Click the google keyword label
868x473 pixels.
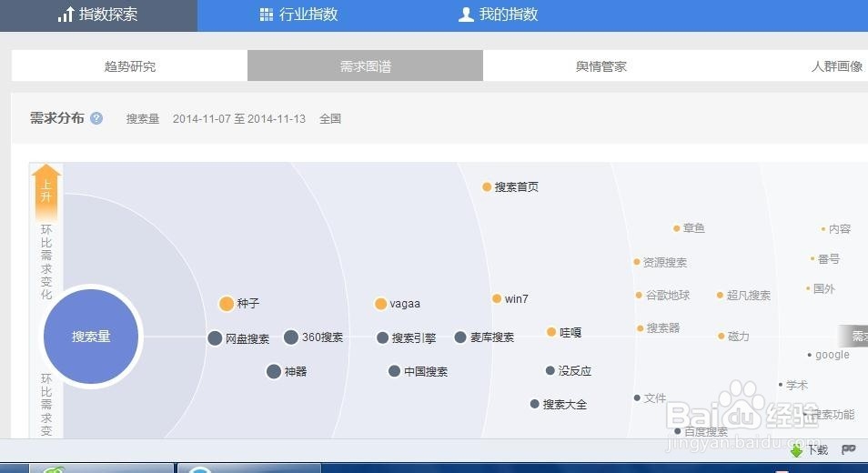pos(832,355)
